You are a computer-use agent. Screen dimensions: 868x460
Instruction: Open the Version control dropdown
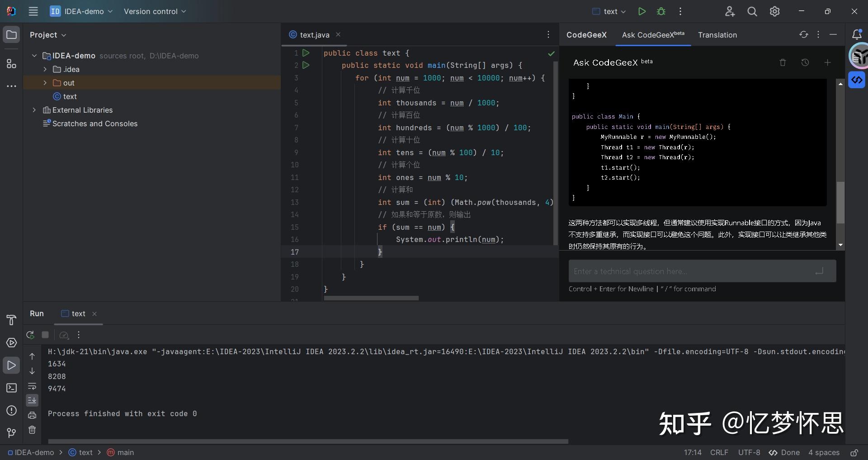pos(155,11)
